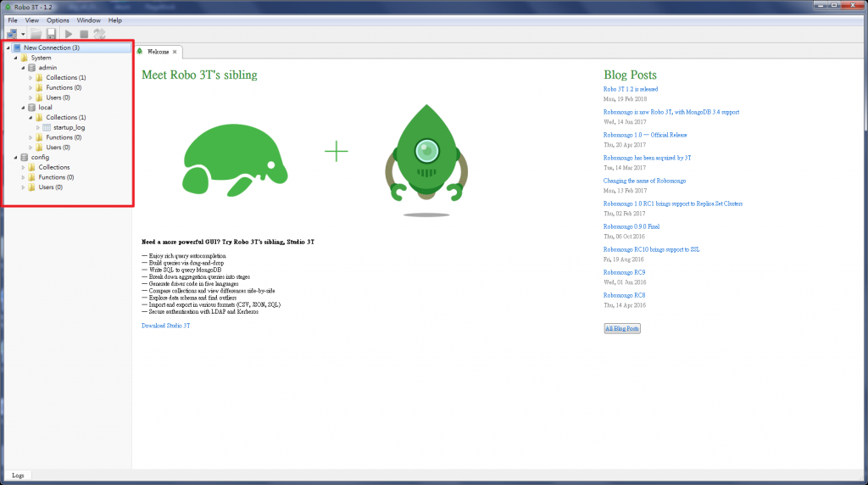Expand the startup_log collection
The height and width of the screenshot is (485, 868).
[38, 127]
